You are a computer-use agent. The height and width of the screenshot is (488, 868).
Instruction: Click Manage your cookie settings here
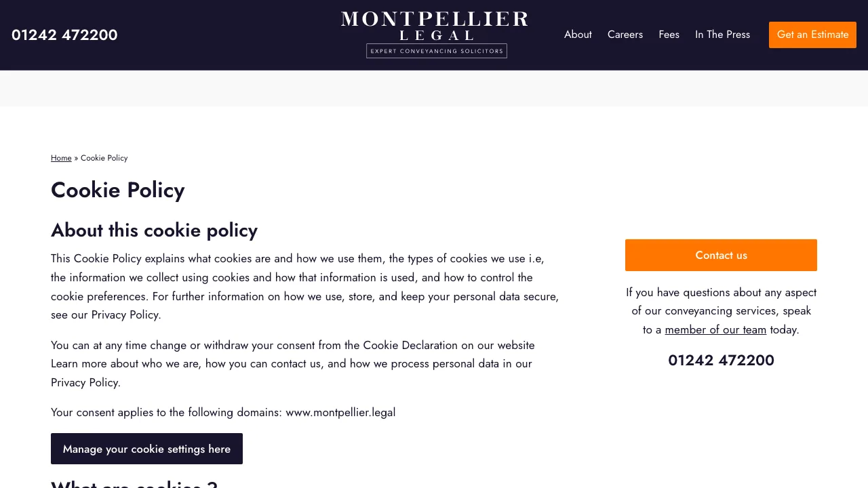pos(146,449)
